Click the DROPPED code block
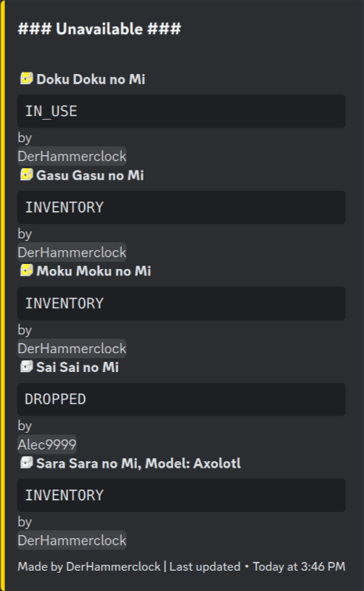Image resolution: width=364 pixels, height=591 pixels. click(x=181, y=400)
